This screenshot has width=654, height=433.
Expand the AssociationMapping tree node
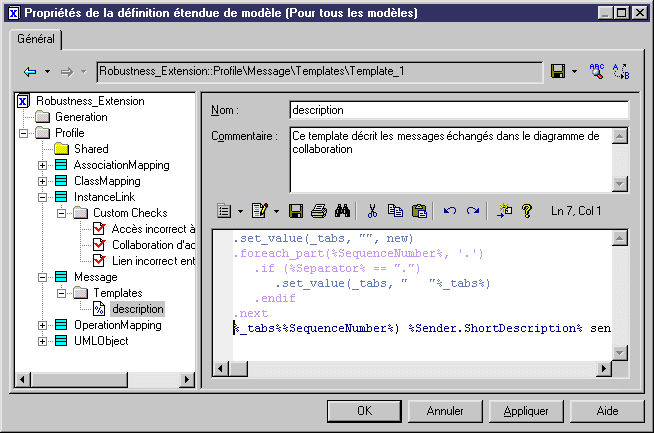[x=42, y=165]
